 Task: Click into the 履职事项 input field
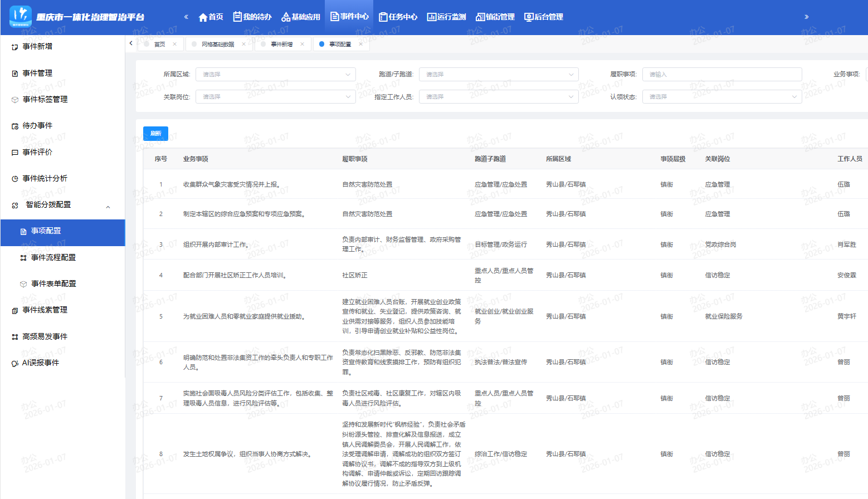(x=721, y=75)
